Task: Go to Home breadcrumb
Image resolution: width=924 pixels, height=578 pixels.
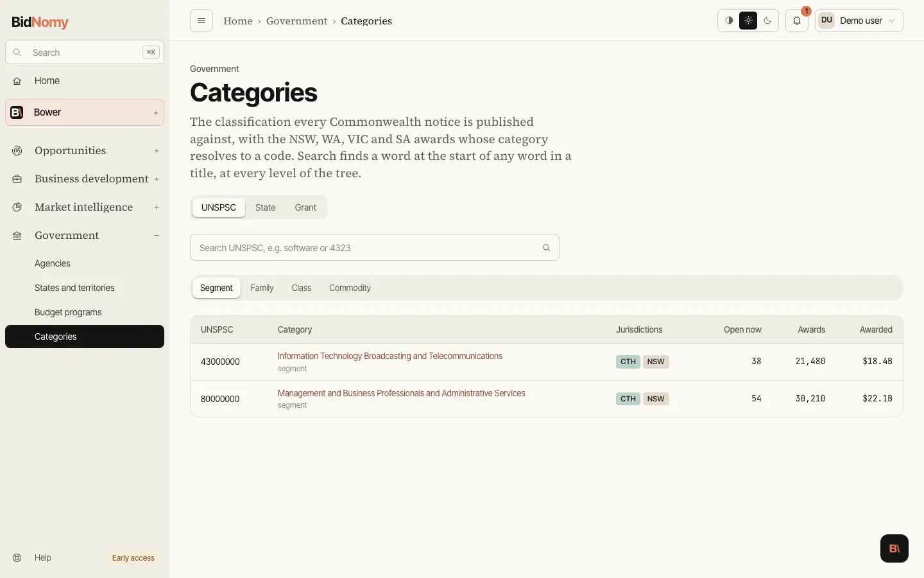Action: 238,21
